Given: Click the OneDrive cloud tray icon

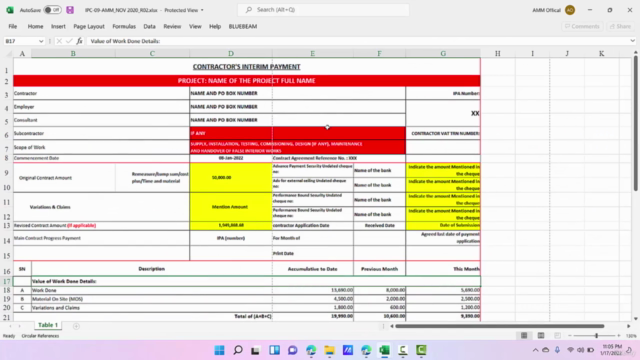Looking at the screenshot, I should [x=546, y=350].
